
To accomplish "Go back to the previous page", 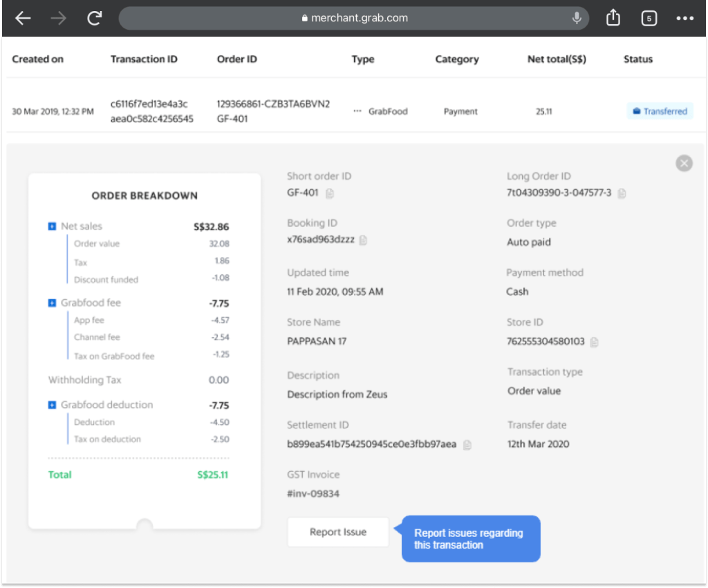I will pos(23,19).
